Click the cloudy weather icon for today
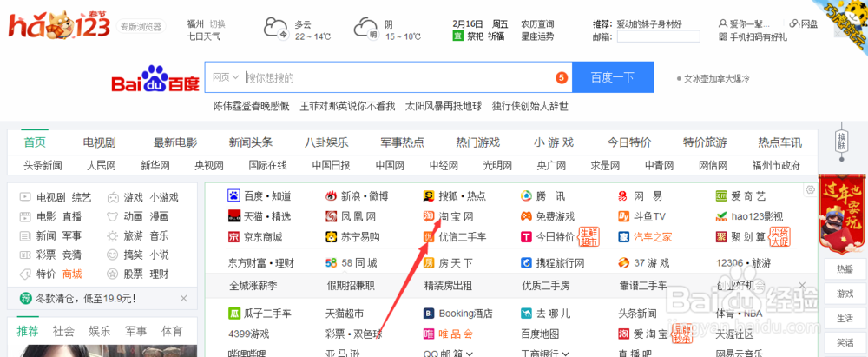 click(276, 29)
